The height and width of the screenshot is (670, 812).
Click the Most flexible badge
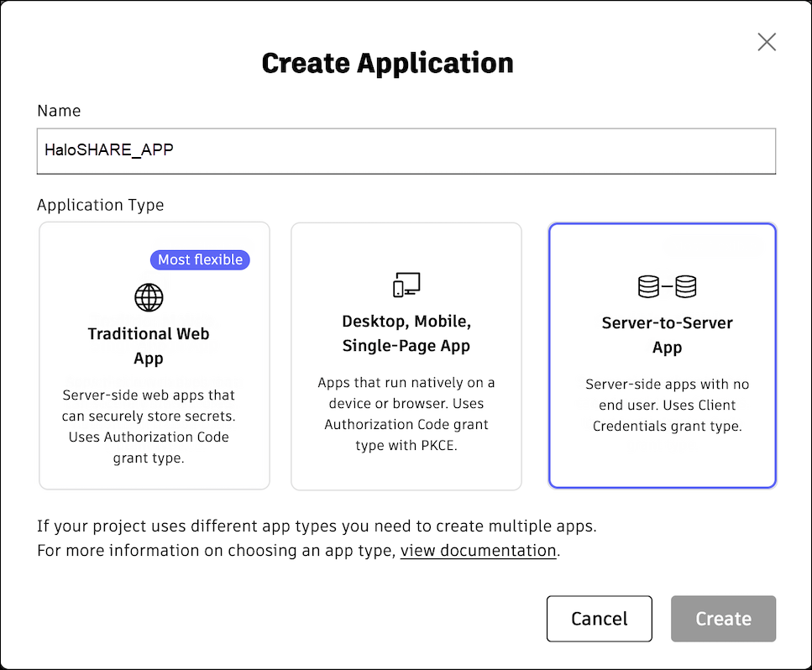pos(200,259)
